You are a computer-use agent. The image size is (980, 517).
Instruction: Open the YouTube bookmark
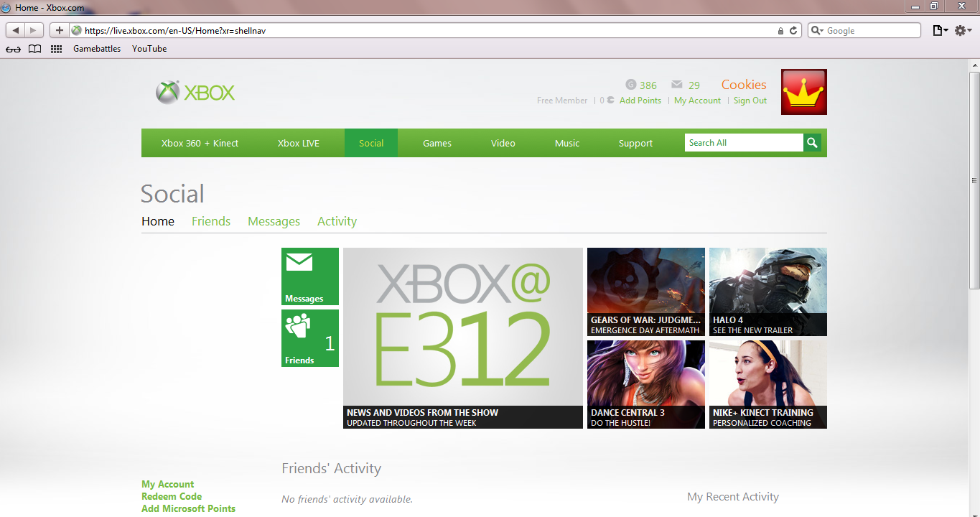149,49
